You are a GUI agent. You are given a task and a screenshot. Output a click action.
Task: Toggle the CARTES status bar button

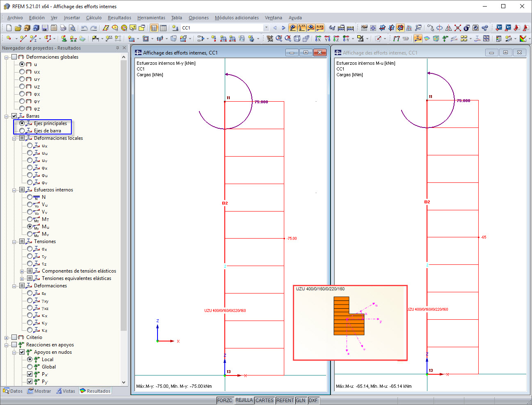(265, 400)
